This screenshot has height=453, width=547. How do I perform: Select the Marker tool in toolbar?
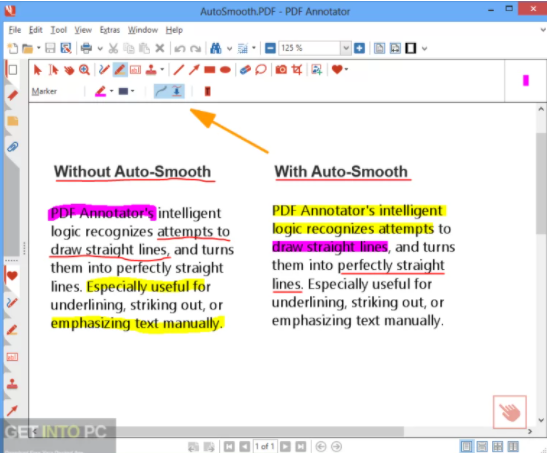pyautogui.click(x=120, y=70)
